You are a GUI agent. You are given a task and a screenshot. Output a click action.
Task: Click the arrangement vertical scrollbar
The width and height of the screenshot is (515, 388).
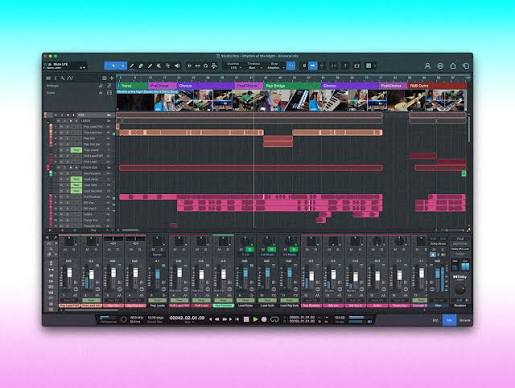469,129
